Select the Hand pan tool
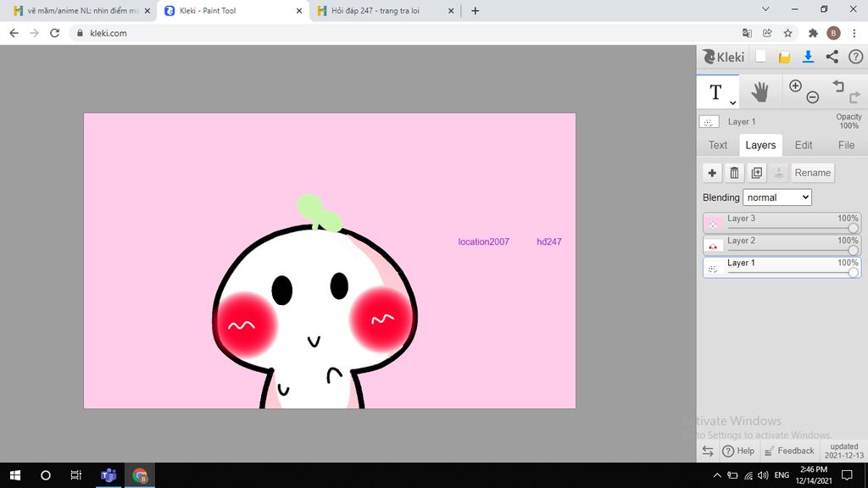Viewport: 868px width, 488px height. pyautogui.click(x=760, y=91)
